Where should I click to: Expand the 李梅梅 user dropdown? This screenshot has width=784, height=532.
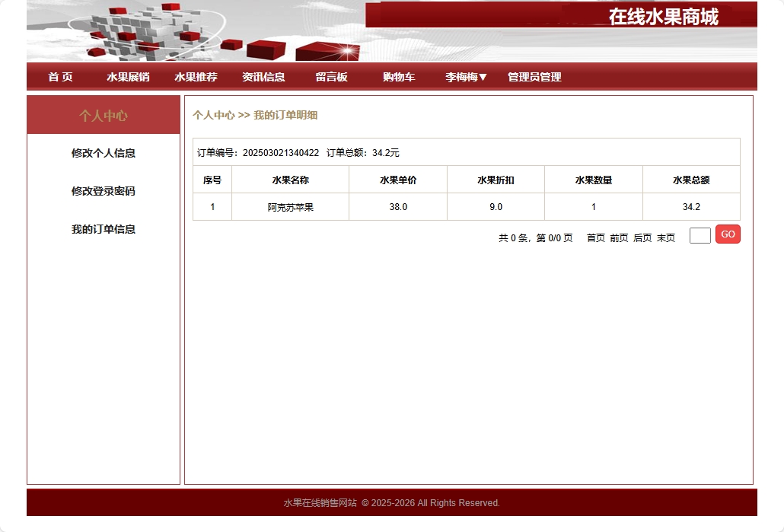[464, 76]
